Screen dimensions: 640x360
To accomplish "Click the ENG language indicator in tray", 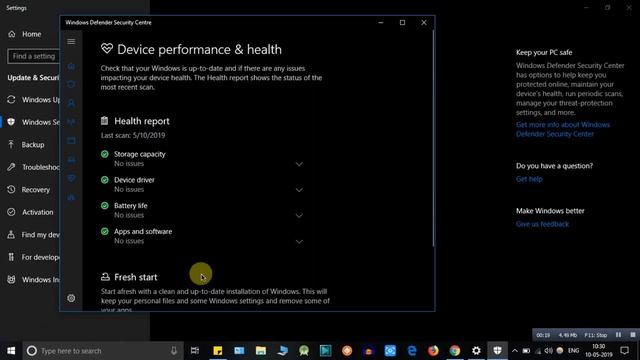I will click(573, 351).
